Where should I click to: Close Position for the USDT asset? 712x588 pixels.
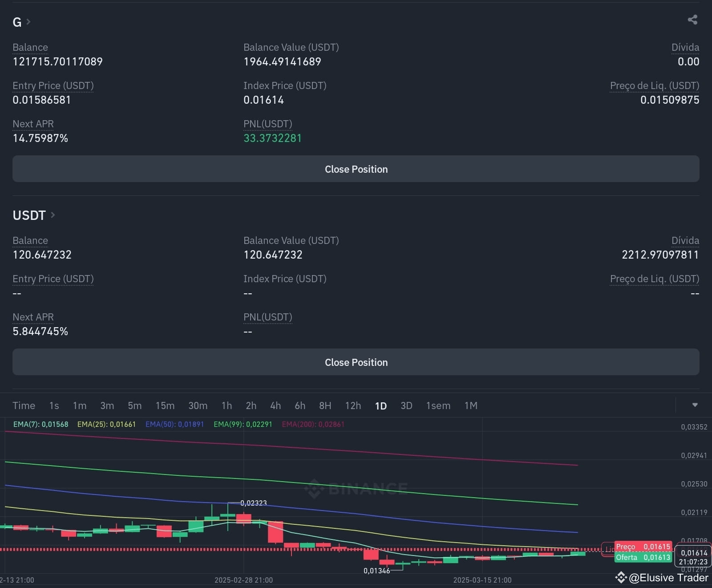[356, 362]
